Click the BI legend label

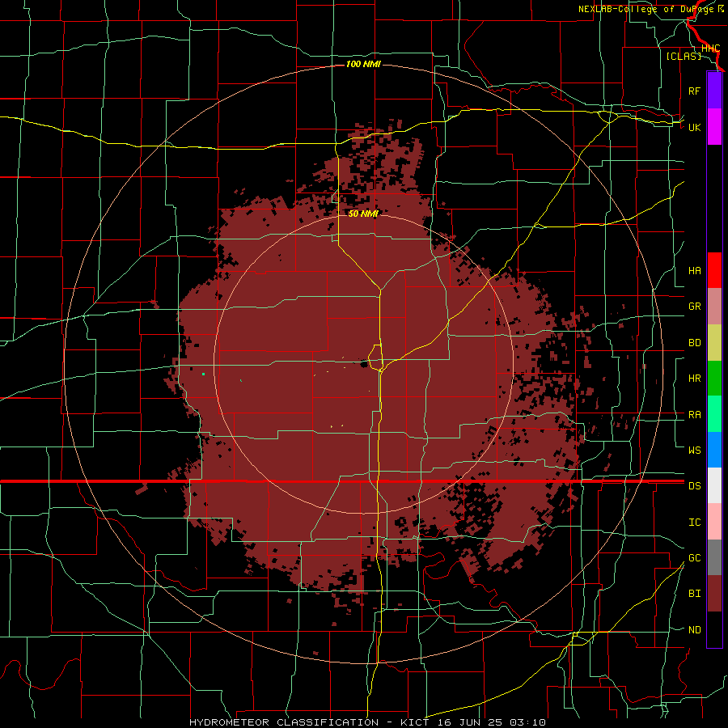[x=695, y=594]
